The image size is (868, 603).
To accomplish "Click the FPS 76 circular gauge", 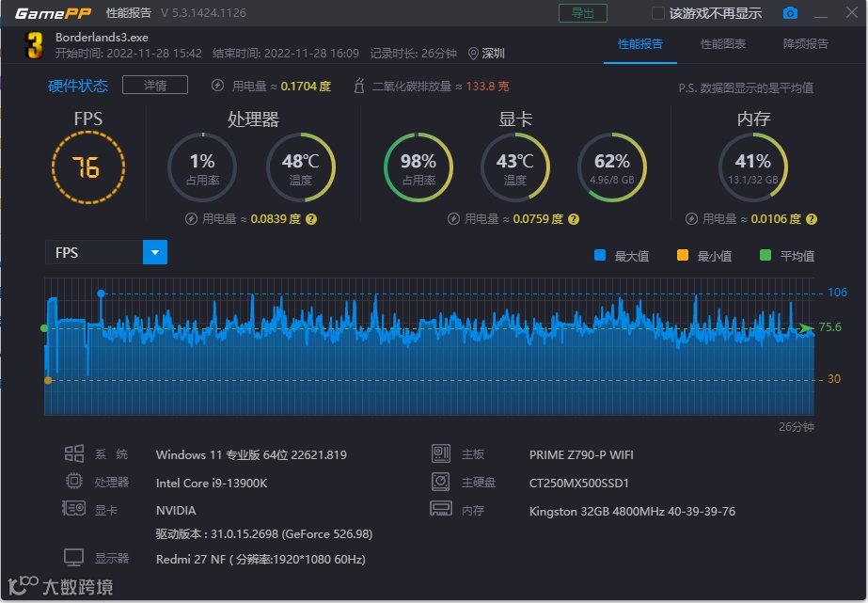I will (x=88, y=167).
